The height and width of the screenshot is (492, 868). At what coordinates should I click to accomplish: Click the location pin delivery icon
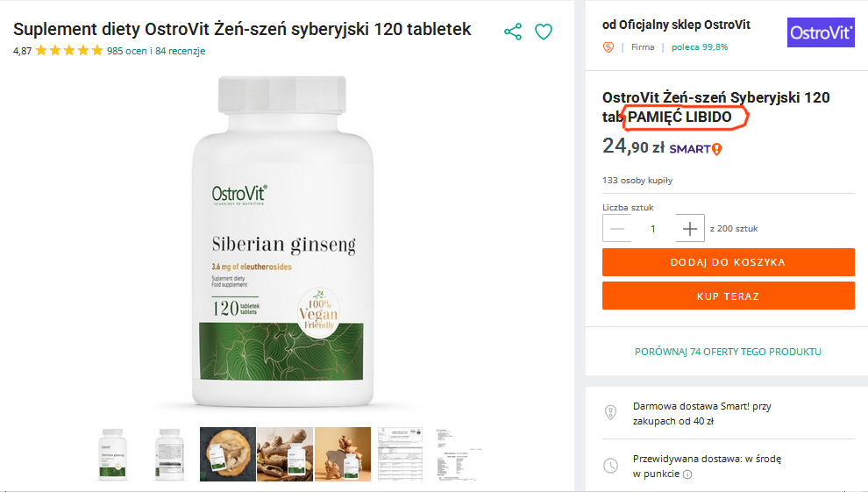pyautogui.click(x=610, y=412)
